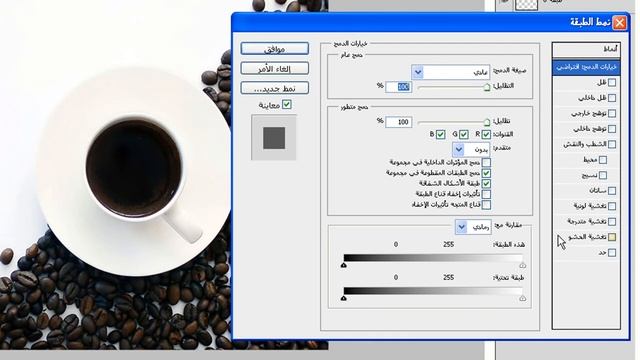Open the مقارنة مع (Blend If) dropdown showing رمادي

pyautogui.click(x=473, y=227)
